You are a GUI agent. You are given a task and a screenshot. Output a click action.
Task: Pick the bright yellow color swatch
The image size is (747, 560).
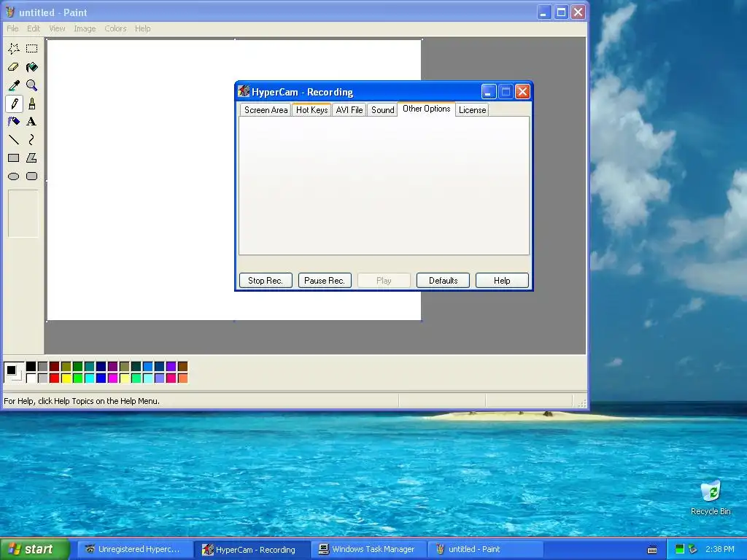(66, 378)
